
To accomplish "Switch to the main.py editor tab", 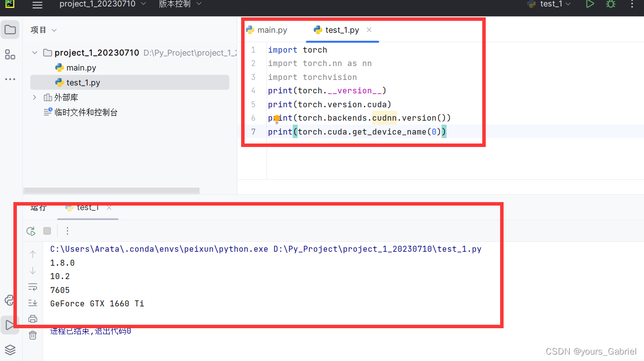I will coord(266,30).
